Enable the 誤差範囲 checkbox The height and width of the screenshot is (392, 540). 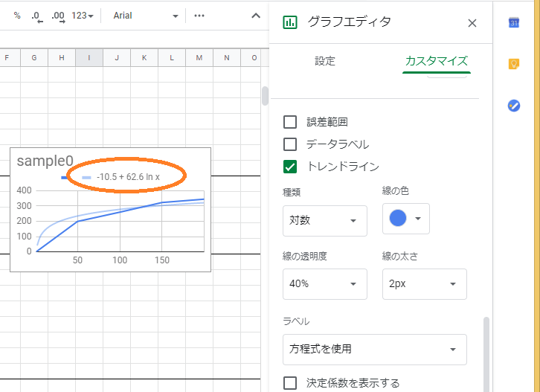pos(291,122)
